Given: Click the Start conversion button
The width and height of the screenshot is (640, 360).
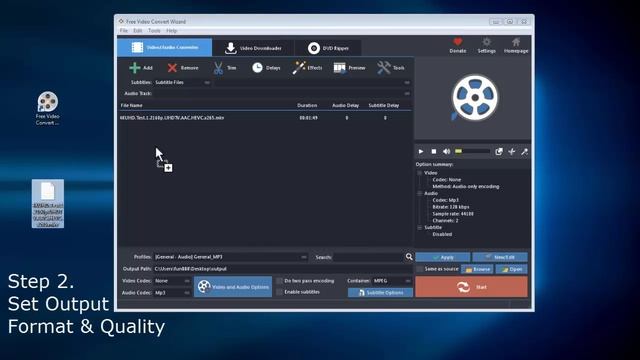Looking at the screenshot, I should [x=471, y=287].
